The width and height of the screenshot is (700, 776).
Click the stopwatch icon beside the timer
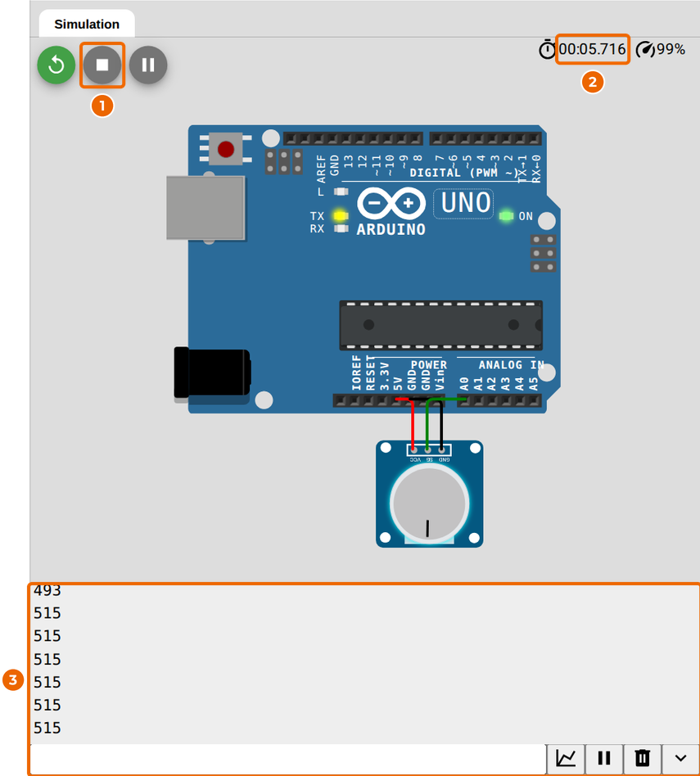[x=547, y=49]
